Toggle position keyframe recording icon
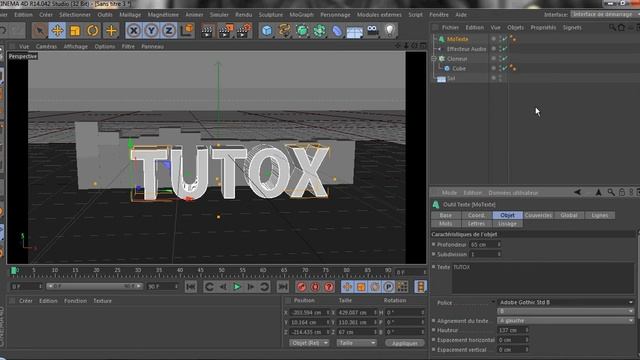 coord(347,287)
